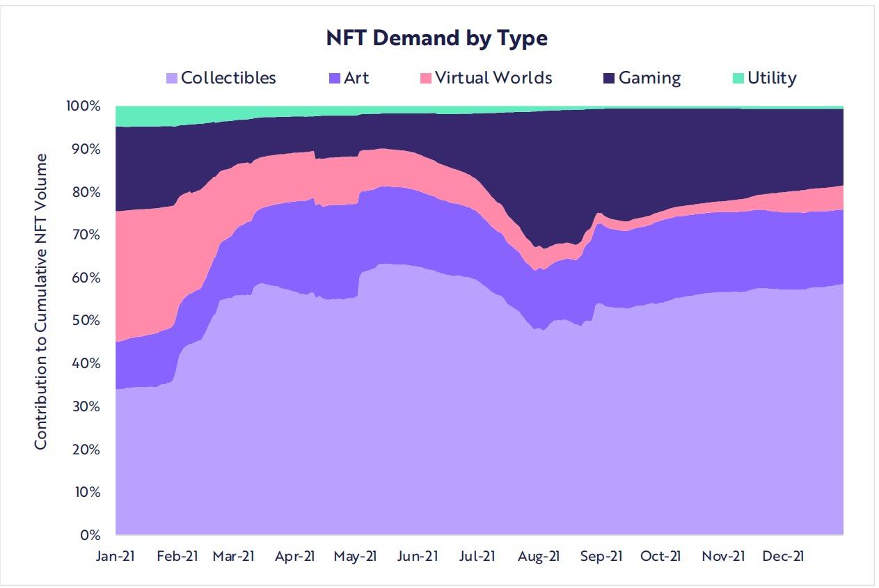Viewport: 879px width, 588px height.
Task: Click the y-axis title Contribution to Cumulative NFT Volume
Action: coord(42,301)
